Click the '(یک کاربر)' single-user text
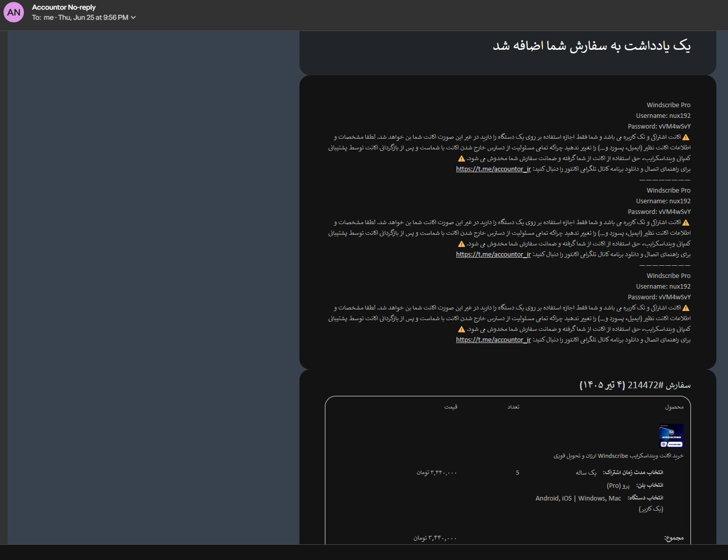Viewport: 728px width, 560px height. tap(651, 509)
